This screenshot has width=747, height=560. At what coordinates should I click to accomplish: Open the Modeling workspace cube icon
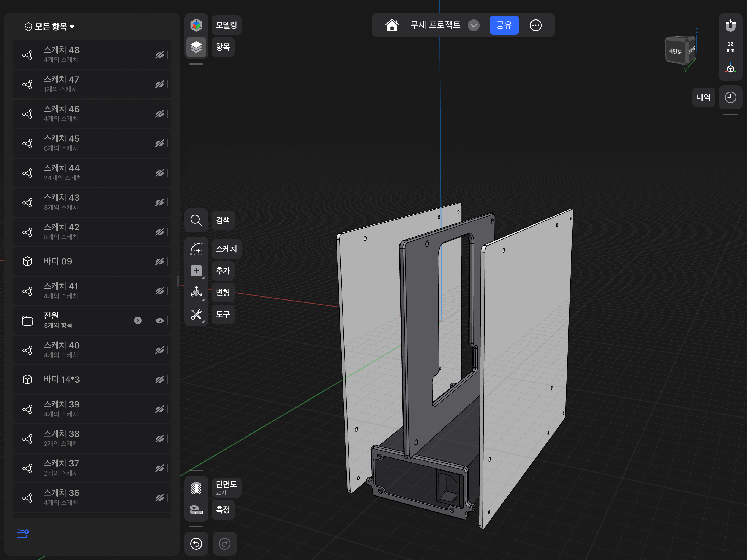tap(196, 25)
